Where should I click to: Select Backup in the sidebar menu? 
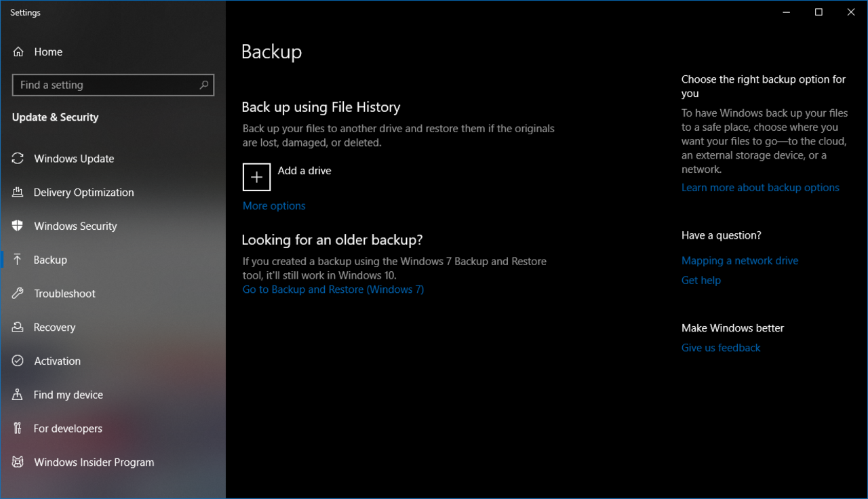[x=50, y=260]
